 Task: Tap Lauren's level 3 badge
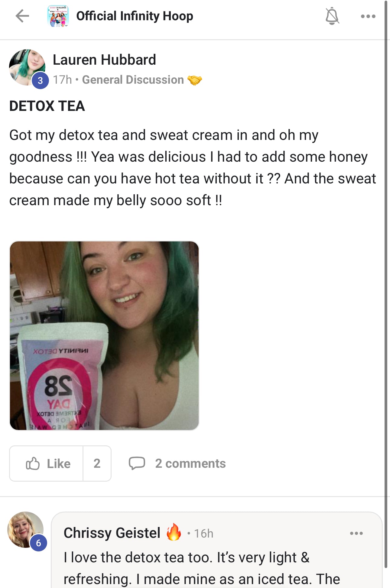(x=40, y=81)
